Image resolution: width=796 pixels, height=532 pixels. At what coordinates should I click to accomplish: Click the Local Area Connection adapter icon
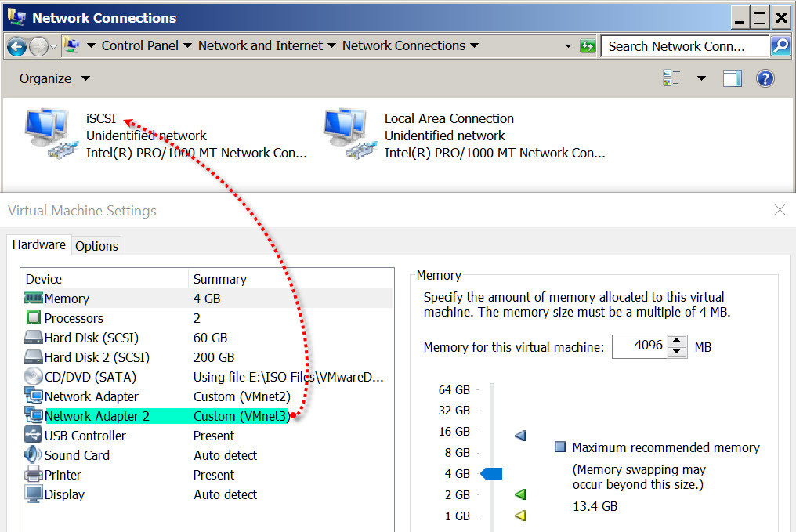point(349,133)
